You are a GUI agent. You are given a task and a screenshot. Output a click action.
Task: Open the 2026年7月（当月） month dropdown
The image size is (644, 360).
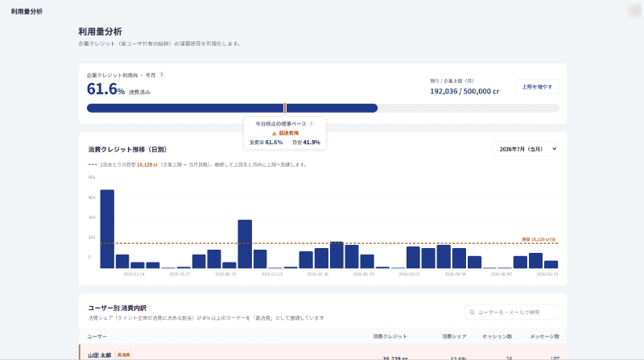click(526, 149)
